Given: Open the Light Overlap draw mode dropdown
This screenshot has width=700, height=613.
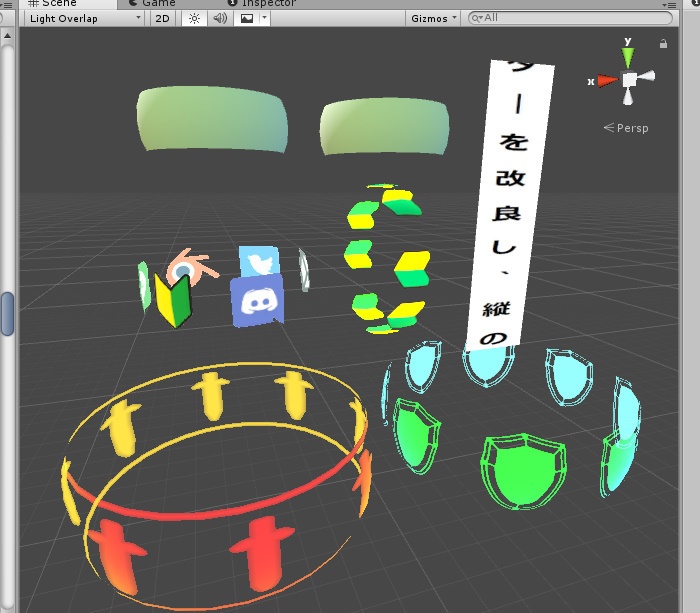Looking at the screenshot, I should (84, 18).
